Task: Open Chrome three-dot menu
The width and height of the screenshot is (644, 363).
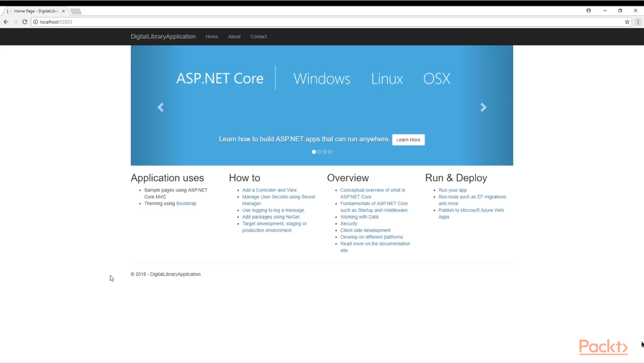Action: (638, 22)
